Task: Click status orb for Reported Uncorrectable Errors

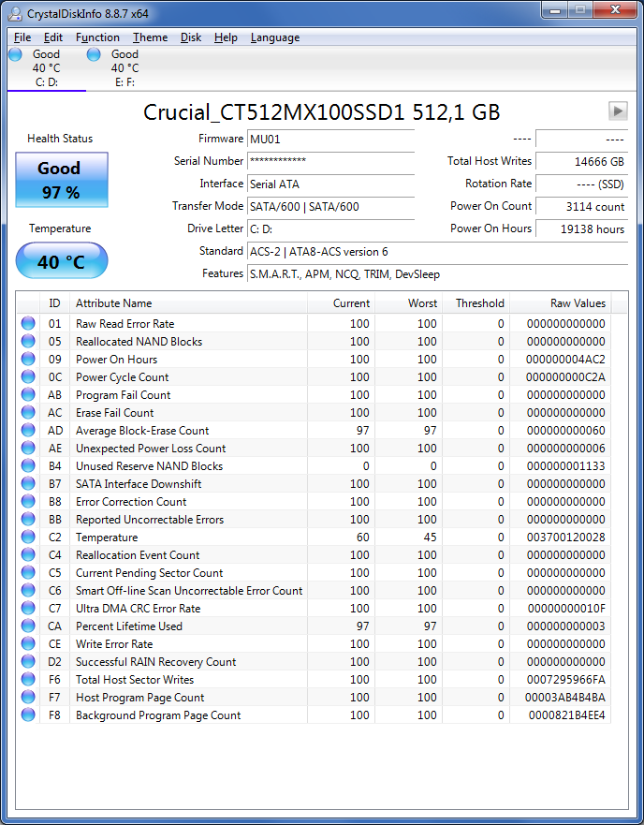Action: [28, 520]
